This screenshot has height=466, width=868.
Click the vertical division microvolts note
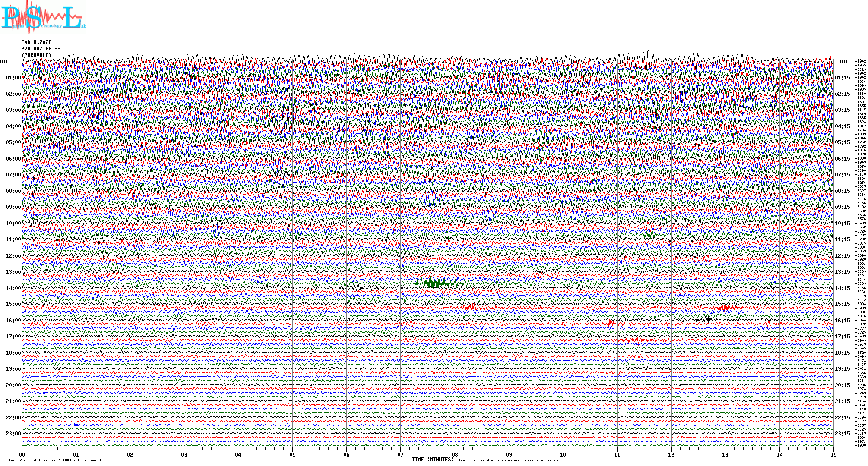point(56,460)
